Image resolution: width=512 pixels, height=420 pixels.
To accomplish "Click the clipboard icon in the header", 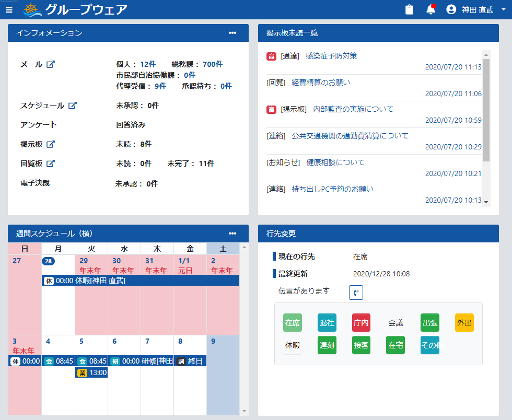I will click(x=409, y=9).
